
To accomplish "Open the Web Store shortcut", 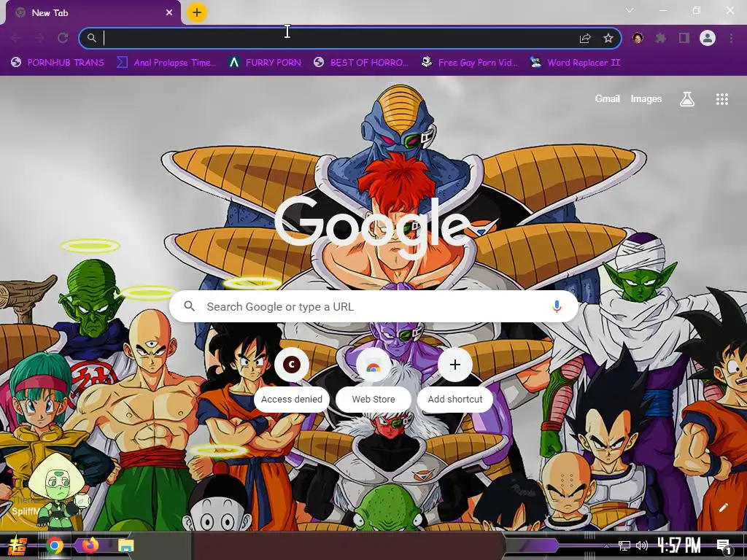I will tap(373, 379).
